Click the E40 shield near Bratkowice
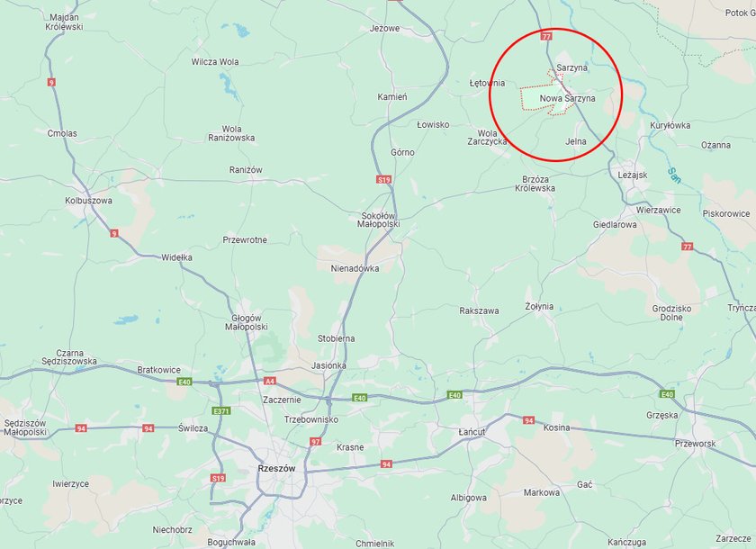The width and height of the screenshot is (756, 549). pos(184,382)
